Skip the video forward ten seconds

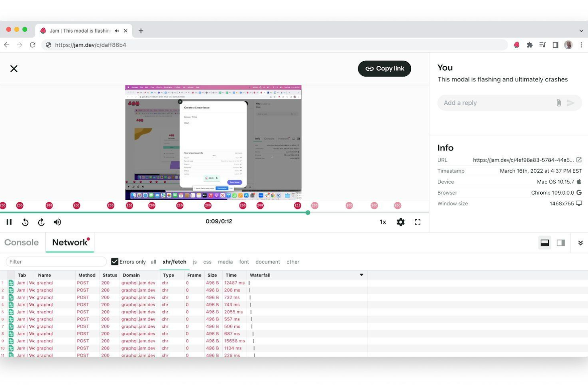pyautogui.click(x=41, y=222)
